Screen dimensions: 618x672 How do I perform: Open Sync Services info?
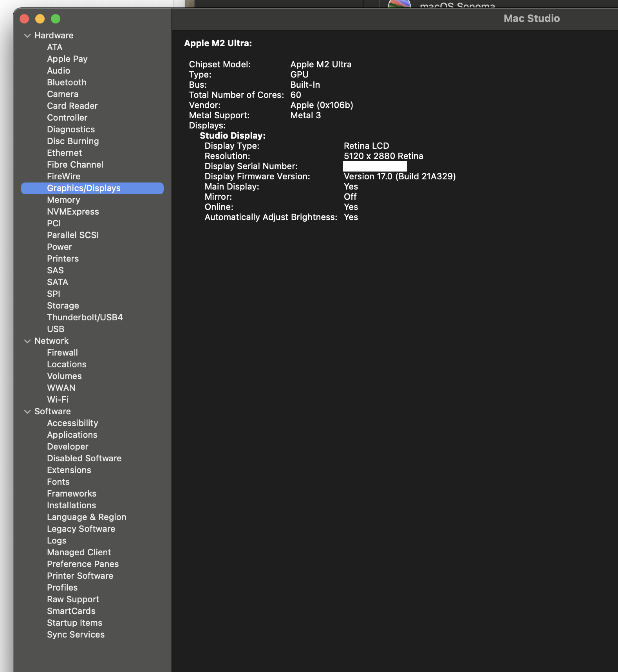point(76,634)
